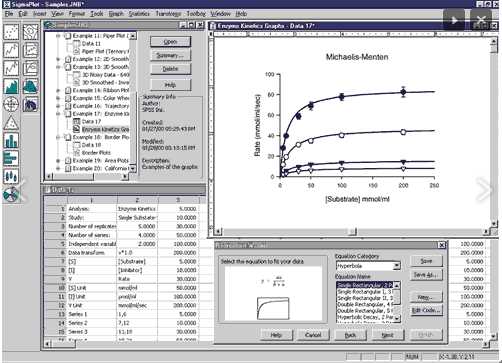502x363 pixels.
Task: Select Double Rectangular 4 parameter equation
Action: tap(365, 304)
